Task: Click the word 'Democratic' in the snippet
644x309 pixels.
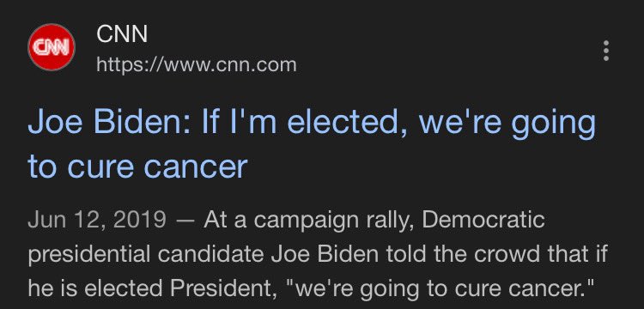Action: coord(483,220)
